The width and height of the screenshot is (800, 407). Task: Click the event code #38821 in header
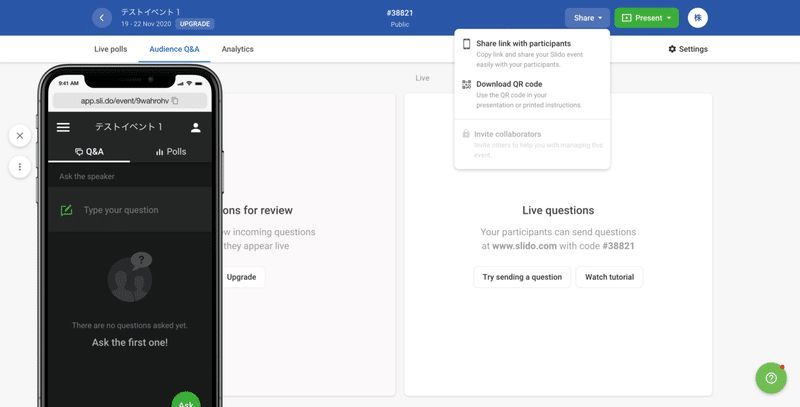[x=400, y=13]
